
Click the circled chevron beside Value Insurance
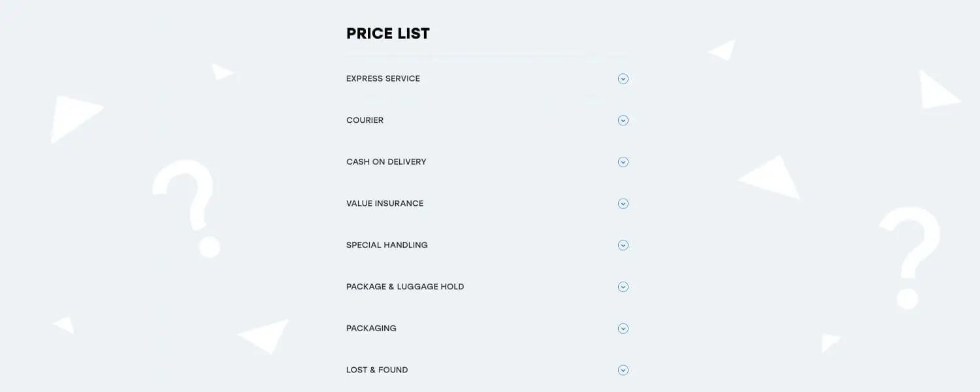coord(623,204)
